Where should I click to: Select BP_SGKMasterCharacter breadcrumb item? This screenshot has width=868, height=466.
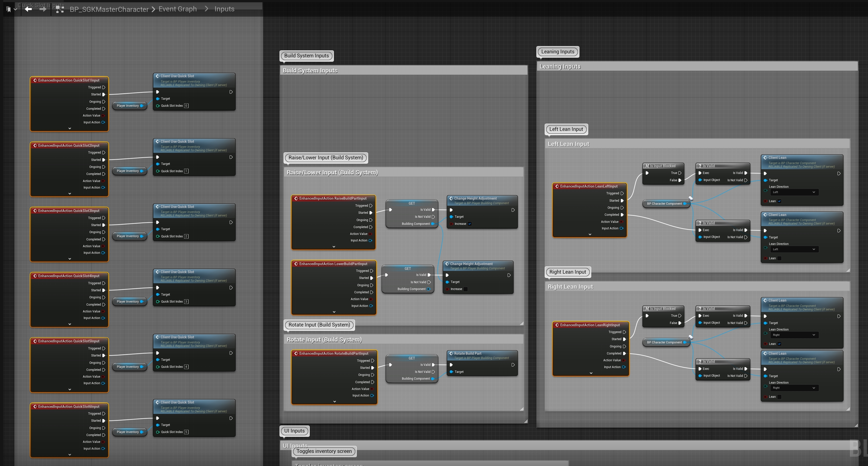[109, 9]
